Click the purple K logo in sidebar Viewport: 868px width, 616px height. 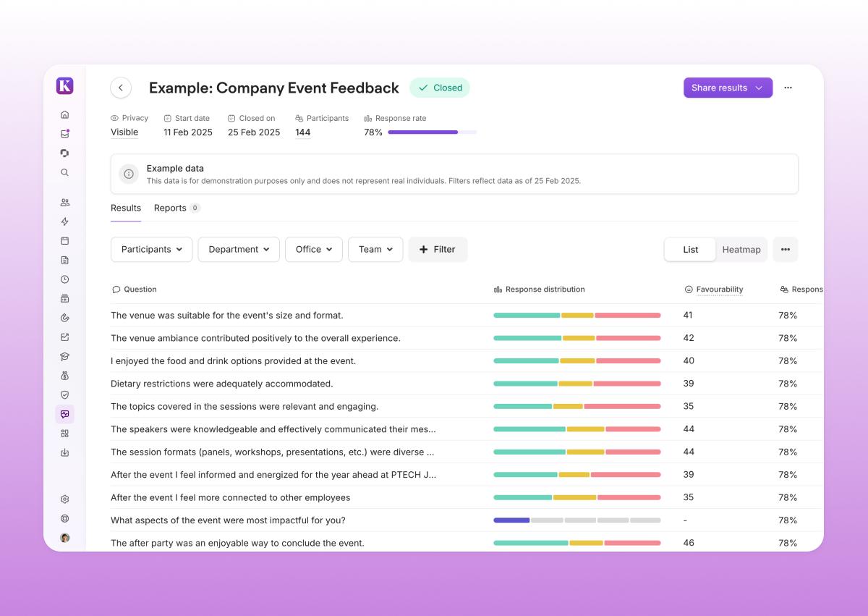coord(64,86)
